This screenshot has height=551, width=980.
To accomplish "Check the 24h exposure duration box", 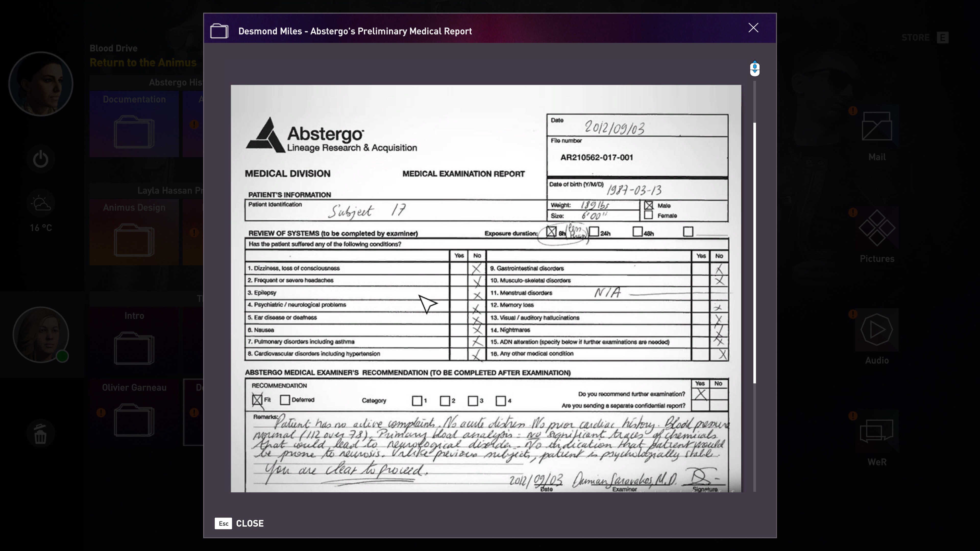I will click(x=594, y=232).
